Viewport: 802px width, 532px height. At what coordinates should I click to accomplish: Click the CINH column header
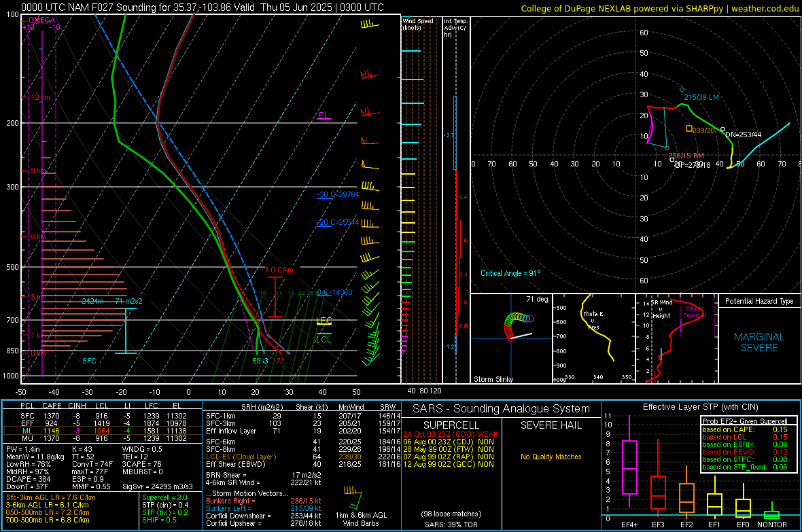pos(77,406)
